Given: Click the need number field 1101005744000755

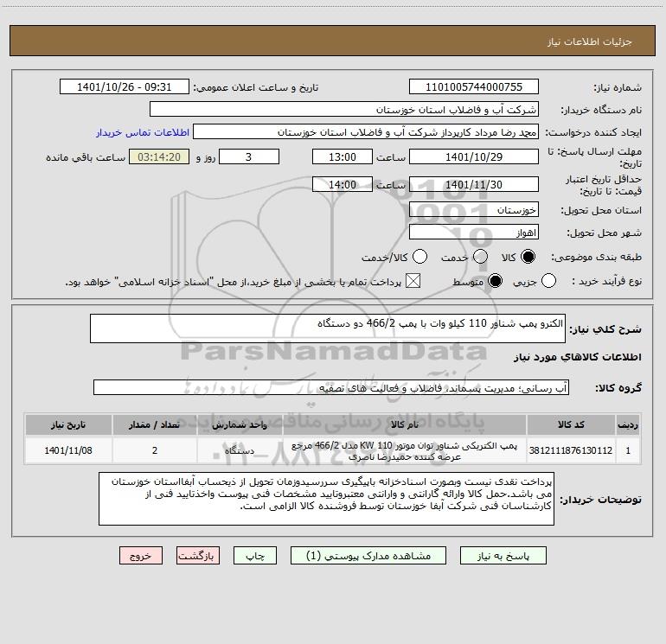Looking at the screenshot, I should click(474, 87).
